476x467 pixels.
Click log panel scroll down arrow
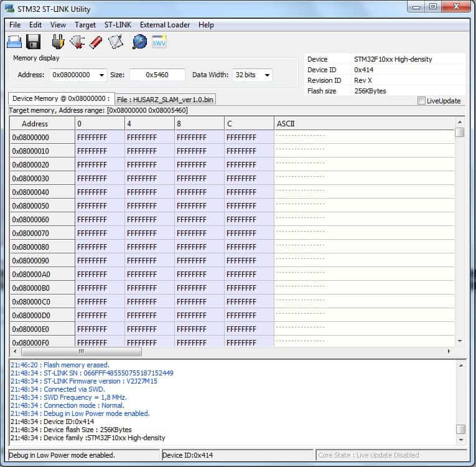click(x=460, y=440)
